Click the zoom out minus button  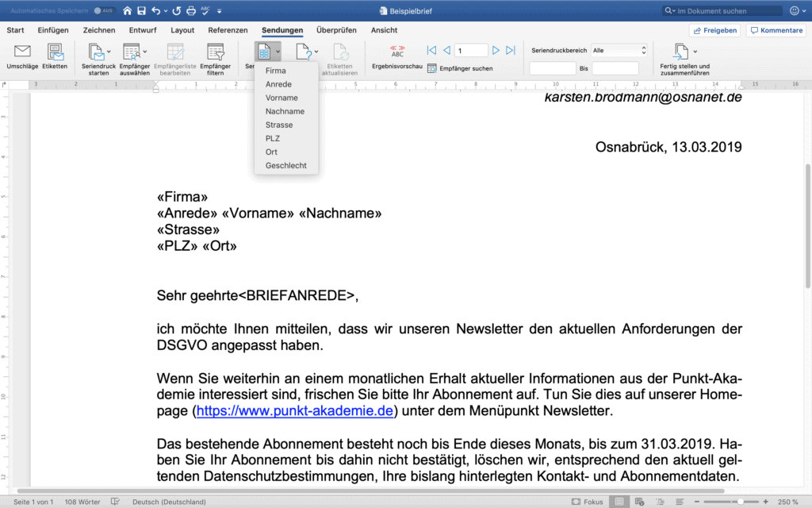696,502
